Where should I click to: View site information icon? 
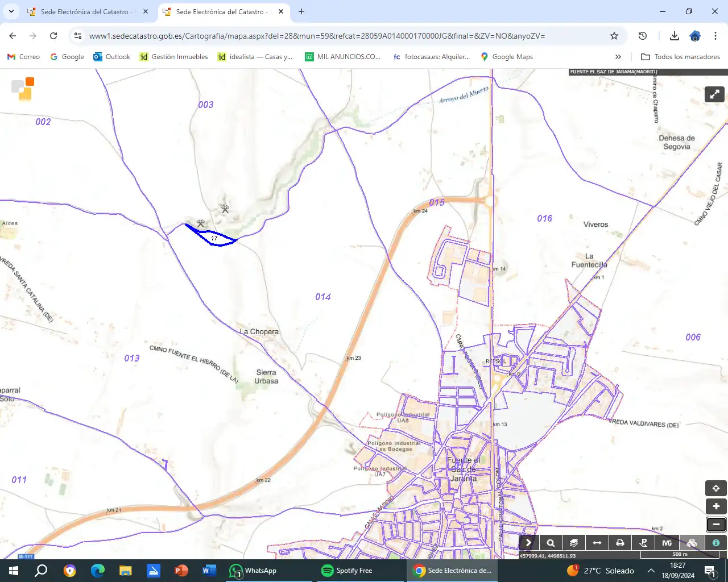(x=78, y=36)
